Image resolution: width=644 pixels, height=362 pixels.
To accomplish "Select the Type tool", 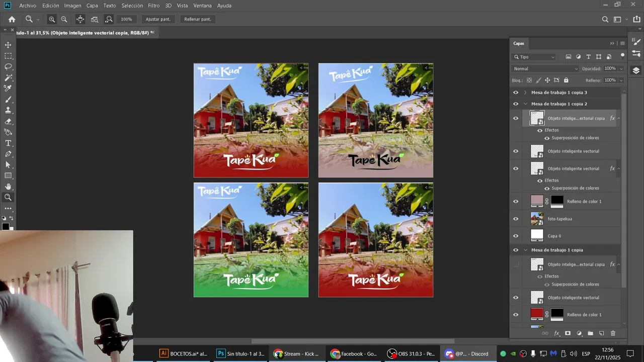I will 8,143.
